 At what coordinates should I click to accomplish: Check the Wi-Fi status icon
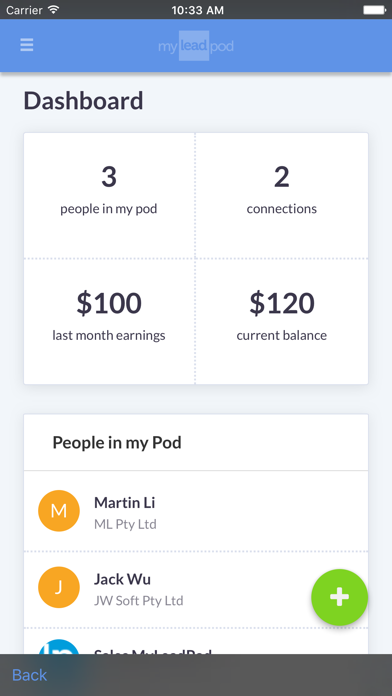click(54, 9)
